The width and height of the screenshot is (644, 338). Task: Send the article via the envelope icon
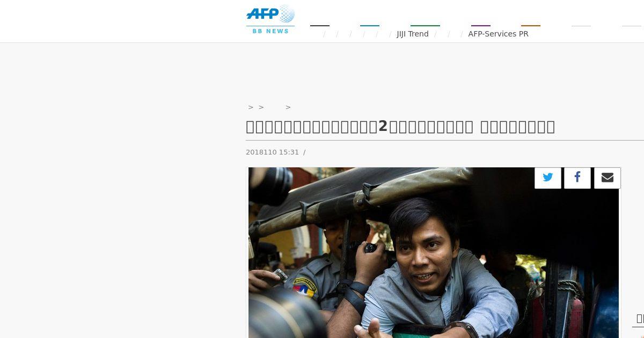coord(608,178)
